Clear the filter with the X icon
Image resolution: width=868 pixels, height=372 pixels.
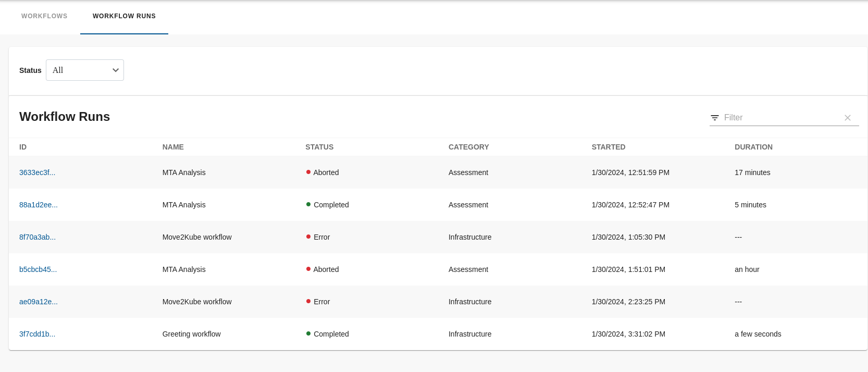[x=848, y=118]
